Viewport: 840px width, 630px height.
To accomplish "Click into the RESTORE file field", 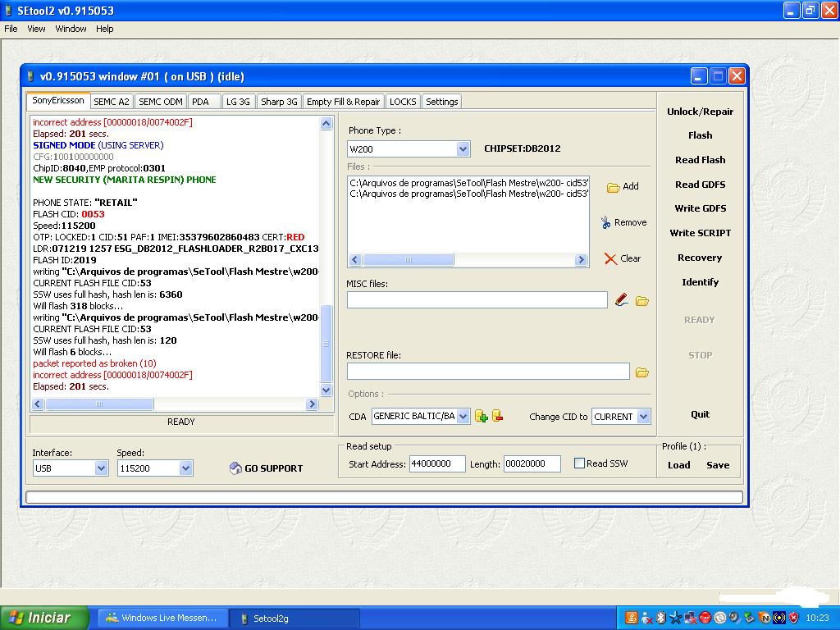I will point(488,372).
